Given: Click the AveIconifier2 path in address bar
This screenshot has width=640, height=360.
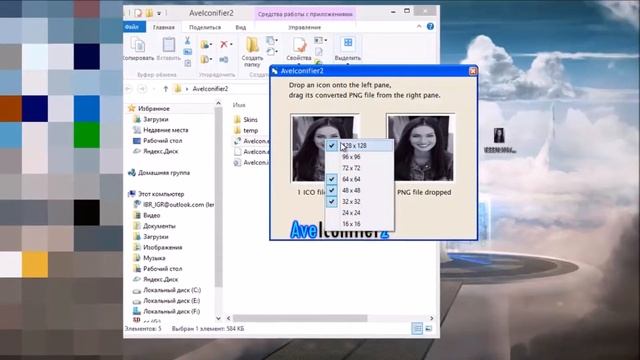Looking at the screenshot, I should pos(210,89).
